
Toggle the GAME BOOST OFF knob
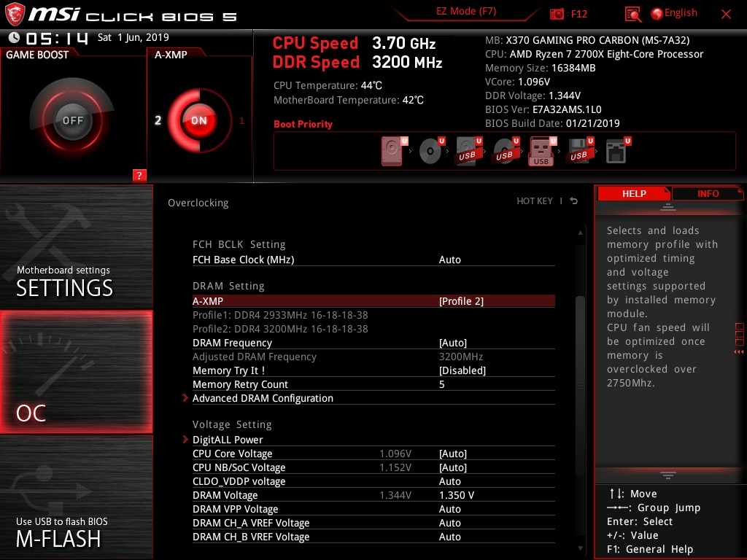tap(72, 120)
